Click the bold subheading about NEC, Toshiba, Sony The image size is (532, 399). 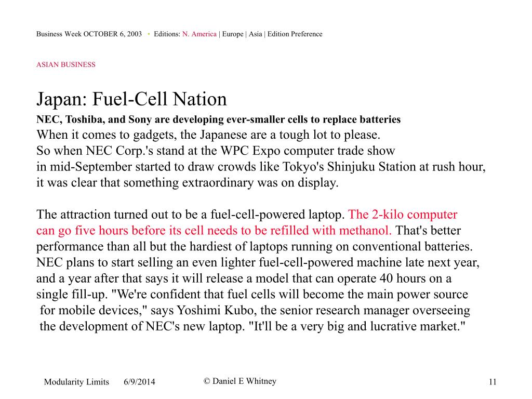tap(219, 119)
